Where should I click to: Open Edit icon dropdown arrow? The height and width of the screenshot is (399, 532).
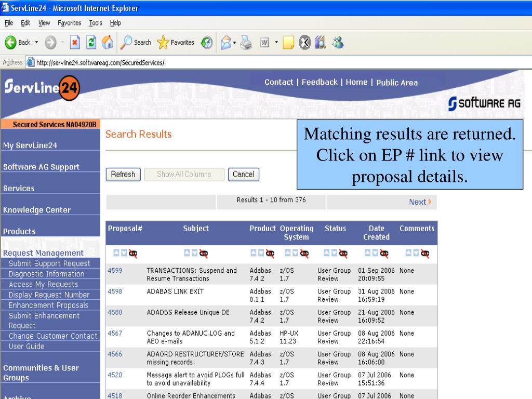[x=276, y=43]
